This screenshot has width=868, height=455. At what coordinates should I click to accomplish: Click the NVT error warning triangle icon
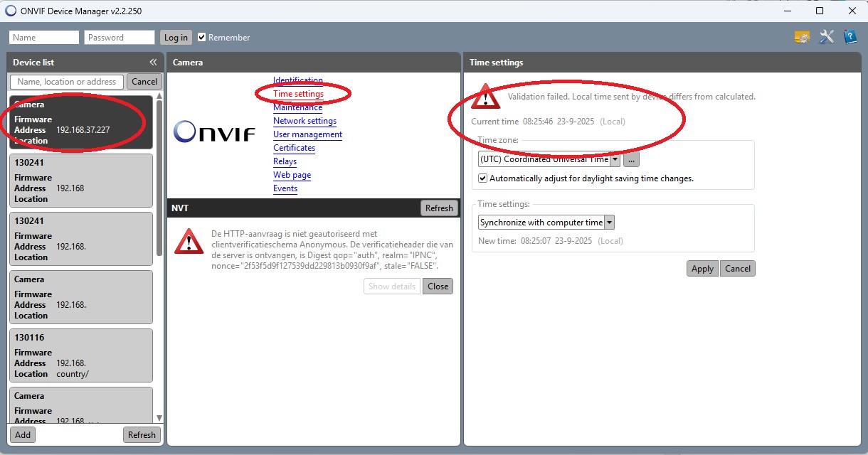coord(189,242)
